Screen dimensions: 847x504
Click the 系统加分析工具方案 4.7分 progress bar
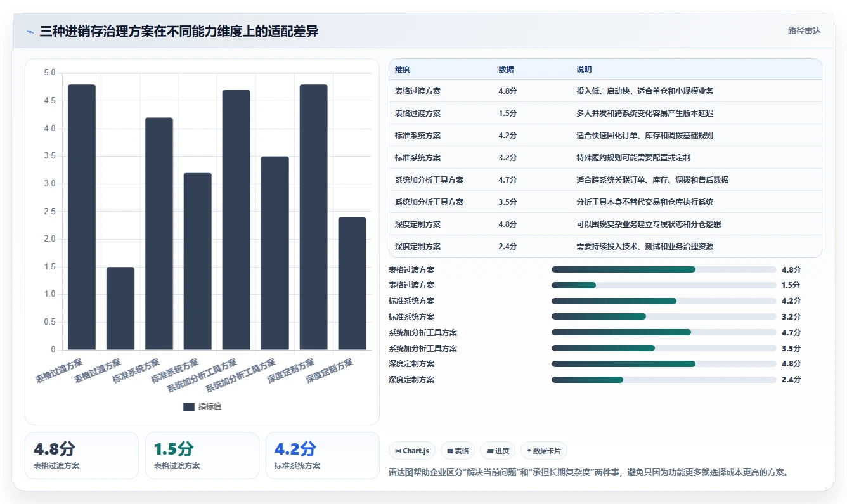(x=664, y=332)
